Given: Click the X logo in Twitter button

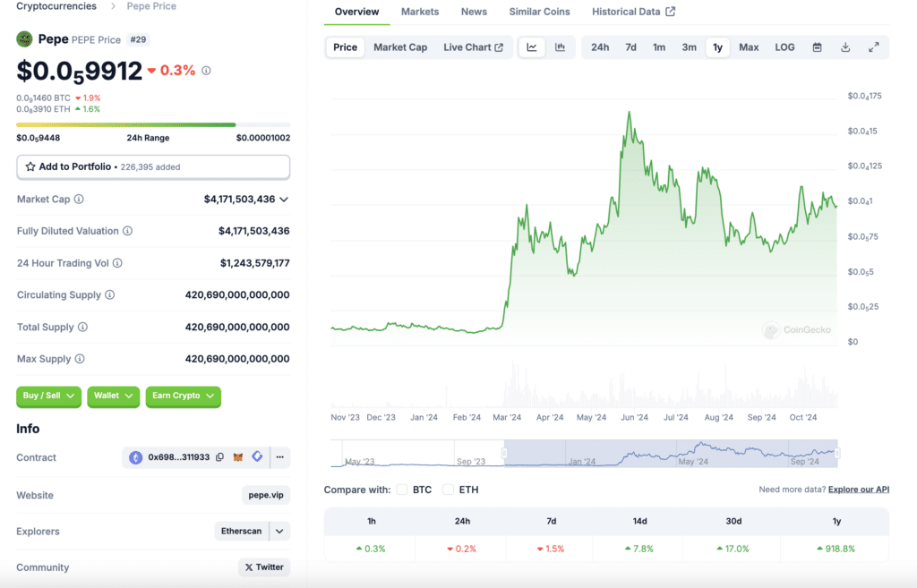Looking at the screenshot, I should tap(249, 567).
